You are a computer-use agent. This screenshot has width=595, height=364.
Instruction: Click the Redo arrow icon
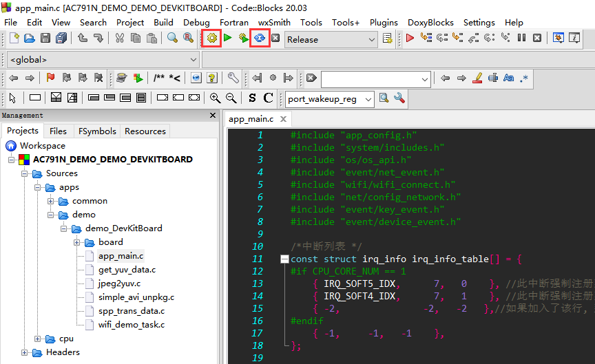tap(98, 38)
